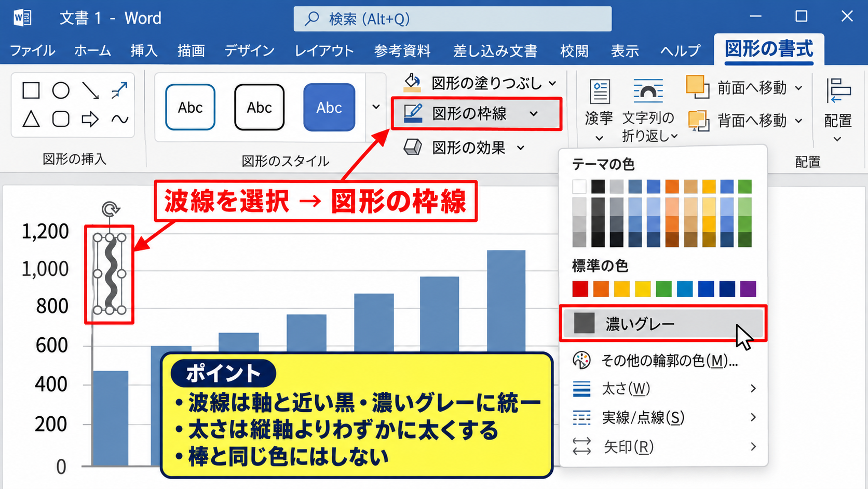
Task: Click the 配置 align icon
Action: coord(838,91)
